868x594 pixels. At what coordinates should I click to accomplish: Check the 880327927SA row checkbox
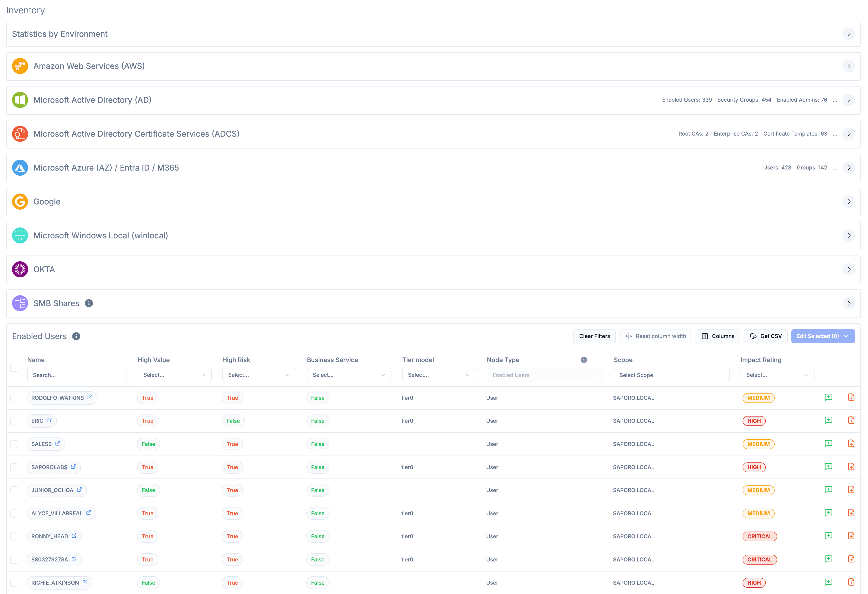(14, 560)
